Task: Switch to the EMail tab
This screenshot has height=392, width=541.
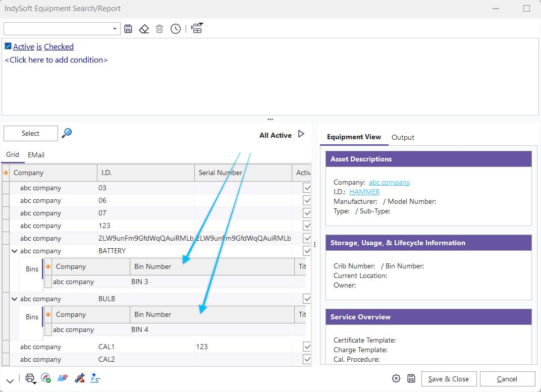Action: [x=36, y=155]
